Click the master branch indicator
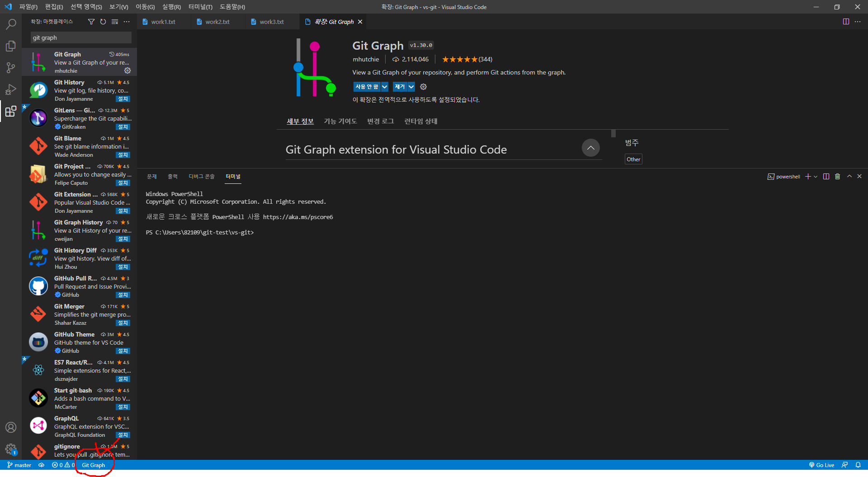Screen dimensions: 868x477 pyautogui.click(x=19, y=465)
